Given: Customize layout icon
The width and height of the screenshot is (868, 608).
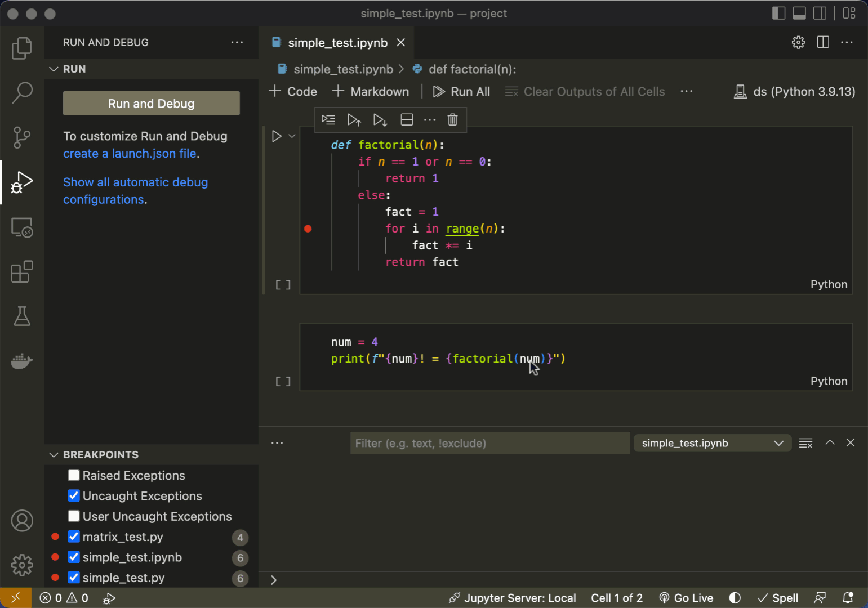Looking at the screenshot, I should pyautogui.click(x=849, y=13).
